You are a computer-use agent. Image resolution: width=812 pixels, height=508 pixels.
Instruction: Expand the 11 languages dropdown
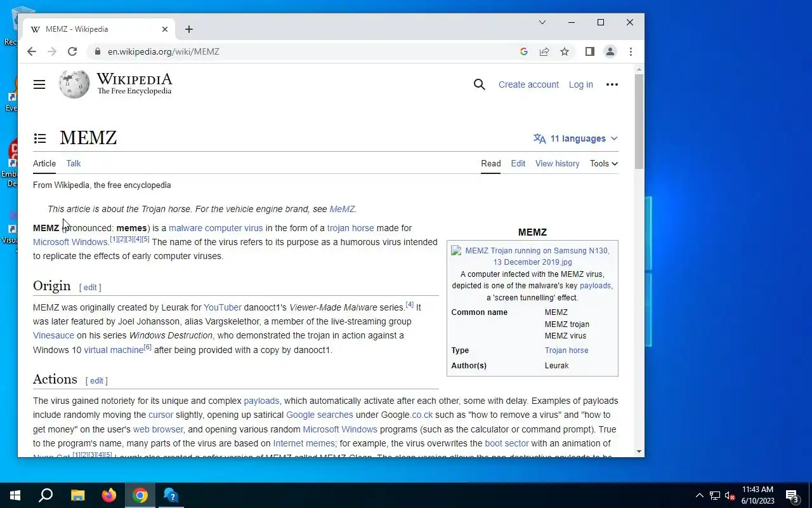click(575, 138)
